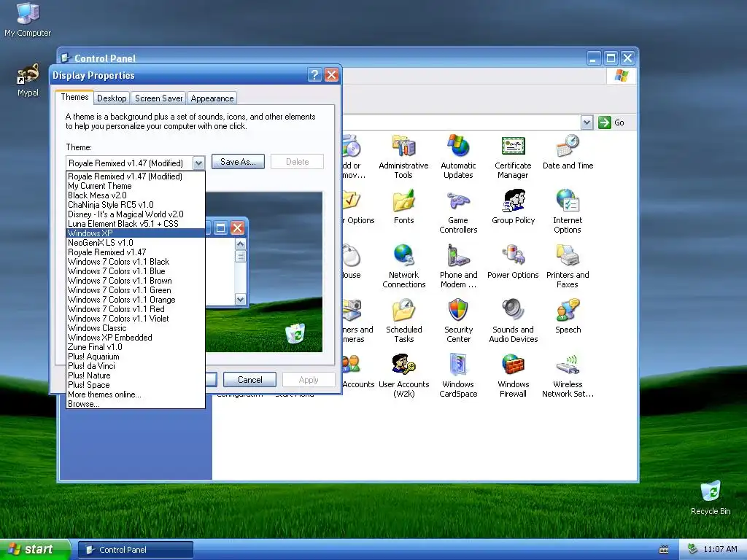The image size is (747, 560).
Task: Open Sounds and Audio Devices icon
Action: coord(513,321)
